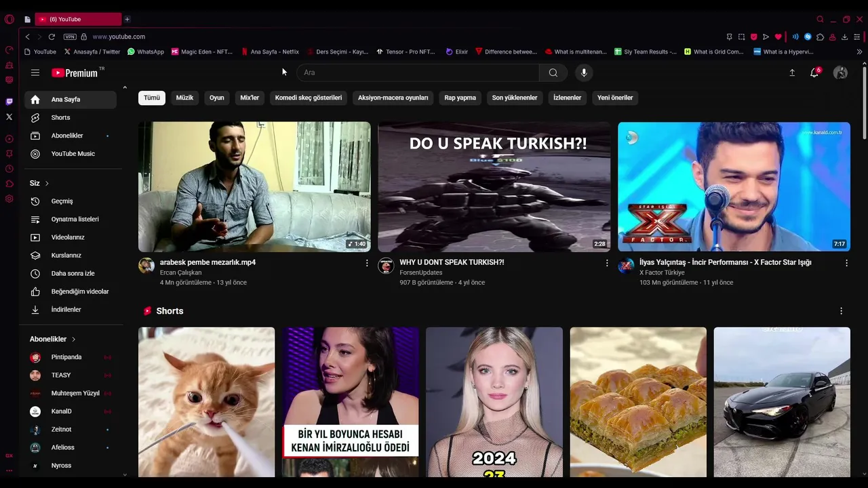The width and height of the screenshot is (868, 488).
Task: Select the Rap yapma chip
Action: [460, 98]
